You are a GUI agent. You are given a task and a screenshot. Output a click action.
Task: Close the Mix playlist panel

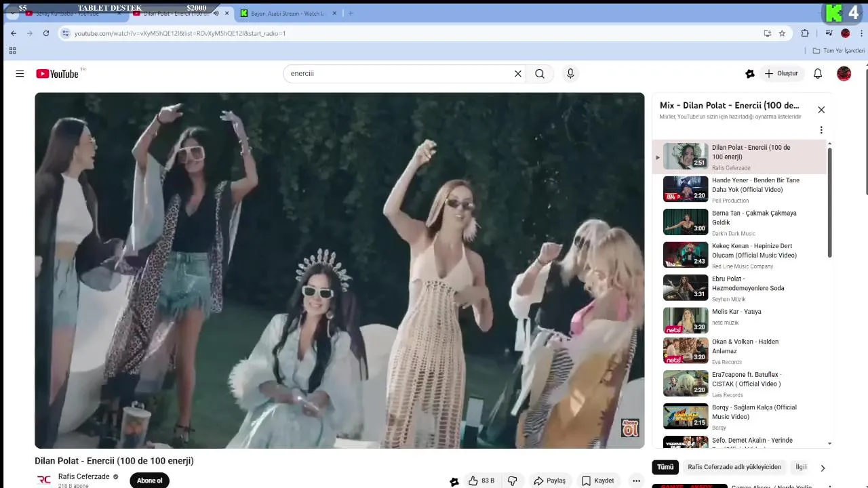click(x=821, y=110)
